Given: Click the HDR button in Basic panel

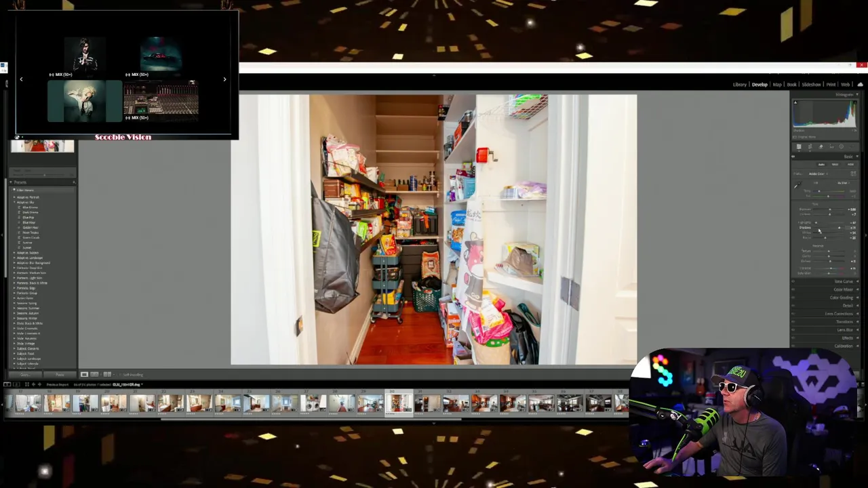Looking at the screenshot, I should point(850,165).
